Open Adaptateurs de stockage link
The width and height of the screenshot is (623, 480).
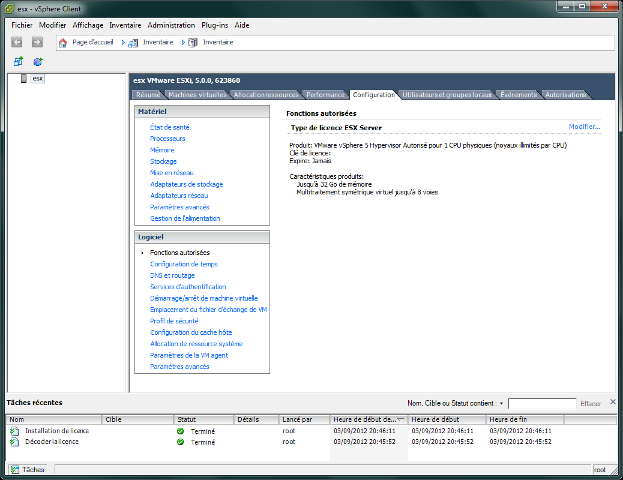pyautogui.click(x=186, y=184)
